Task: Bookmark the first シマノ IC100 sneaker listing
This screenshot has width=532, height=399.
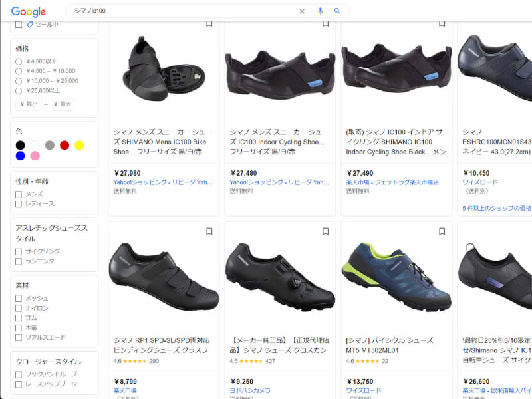Action: click(x=209, y=23)
